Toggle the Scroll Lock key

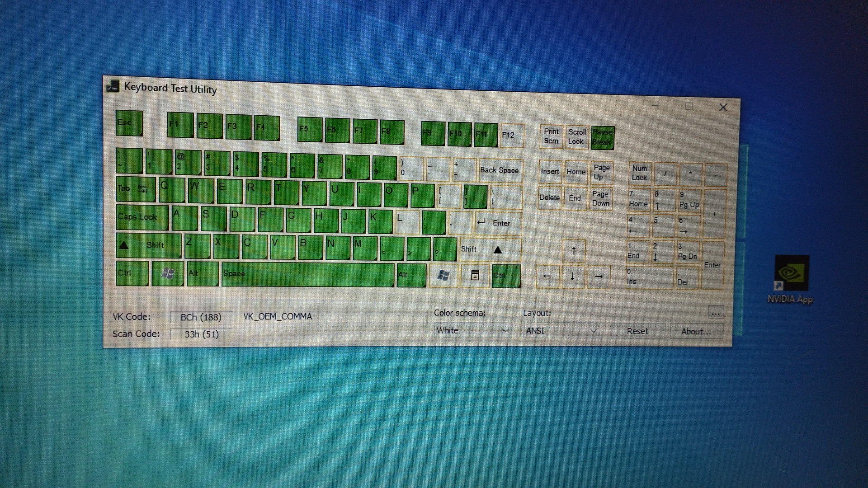pyautogui.click(x=577, y=137)
